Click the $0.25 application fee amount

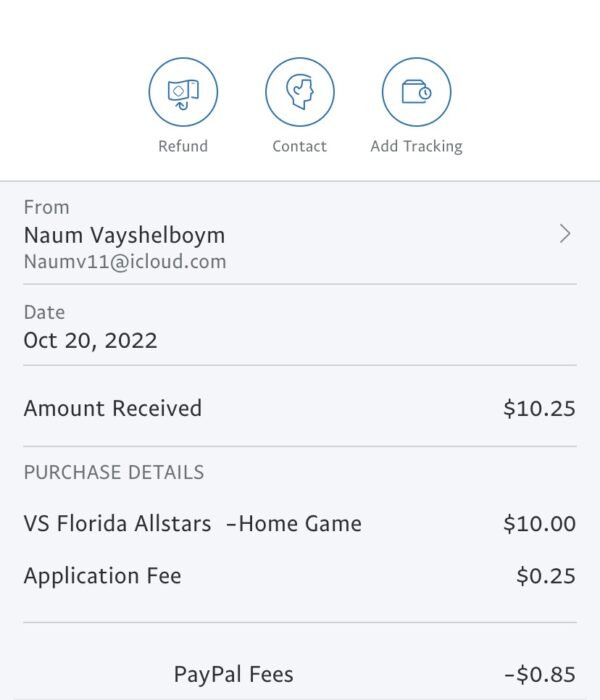coord(546,576)
